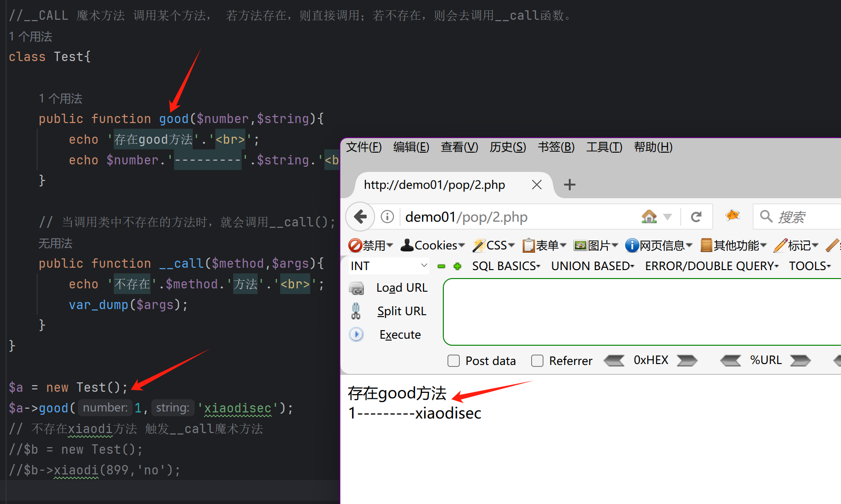Click the home icon in address bar

coord(649,217)
